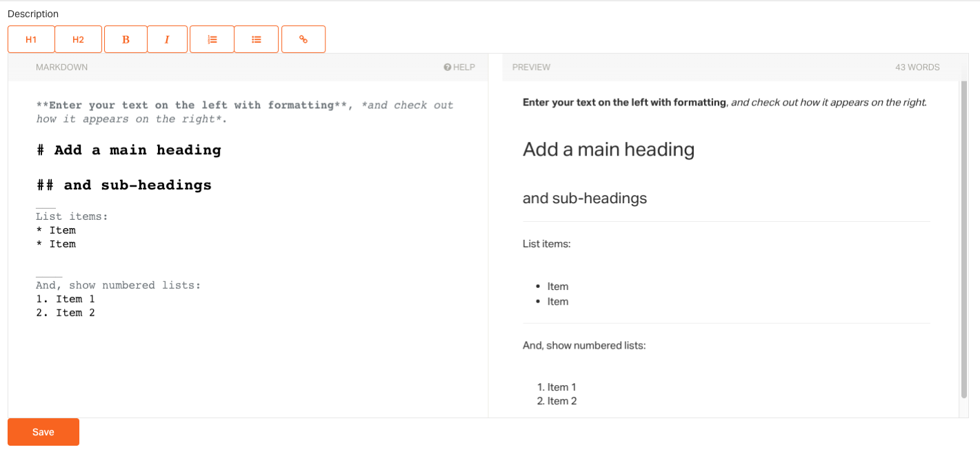Place cursor in '## and sub-headings' line

click(124, 185)
